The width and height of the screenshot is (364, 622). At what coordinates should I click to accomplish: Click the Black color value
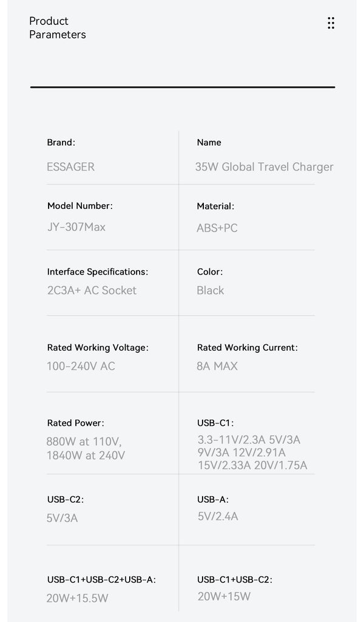(210, 290)
